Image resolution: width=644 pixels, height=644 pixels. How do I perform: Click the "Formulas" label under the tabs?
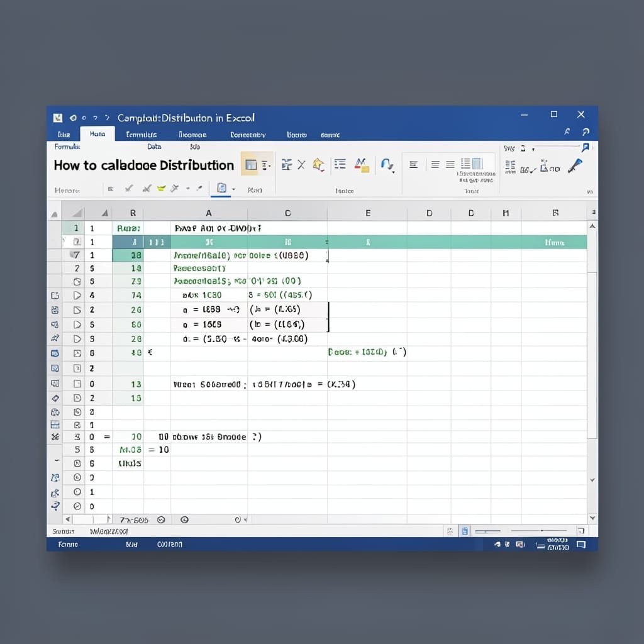(x=67, y=147)
